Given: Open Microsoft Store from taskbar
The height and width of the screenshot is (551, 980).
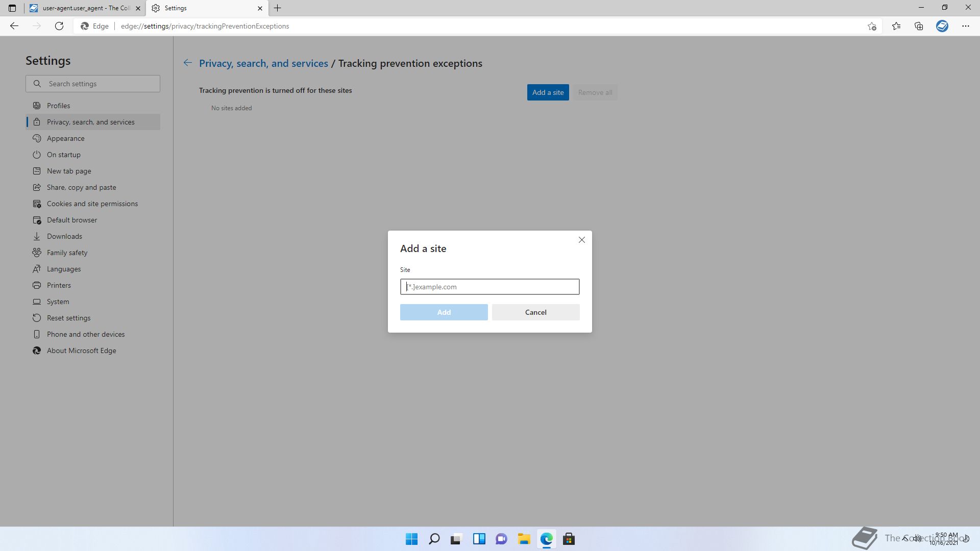Looking at the screenshot, I should [x=569, y=539].
